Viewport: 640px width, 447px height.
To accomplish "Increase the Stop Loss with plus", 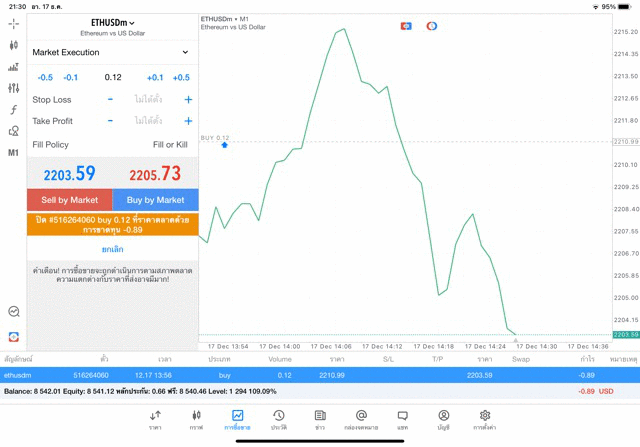I will click(x=188, y=100).
